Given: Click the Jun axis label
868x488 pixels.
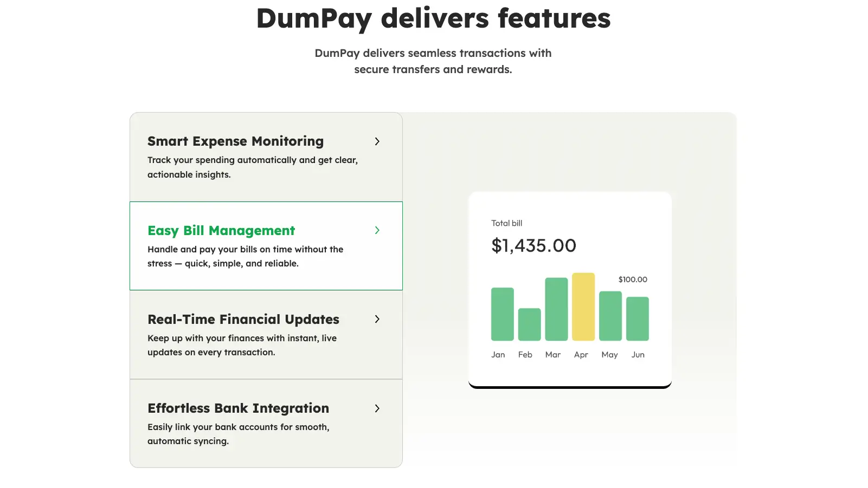Looking at the screenshot, I should point(638,355).
